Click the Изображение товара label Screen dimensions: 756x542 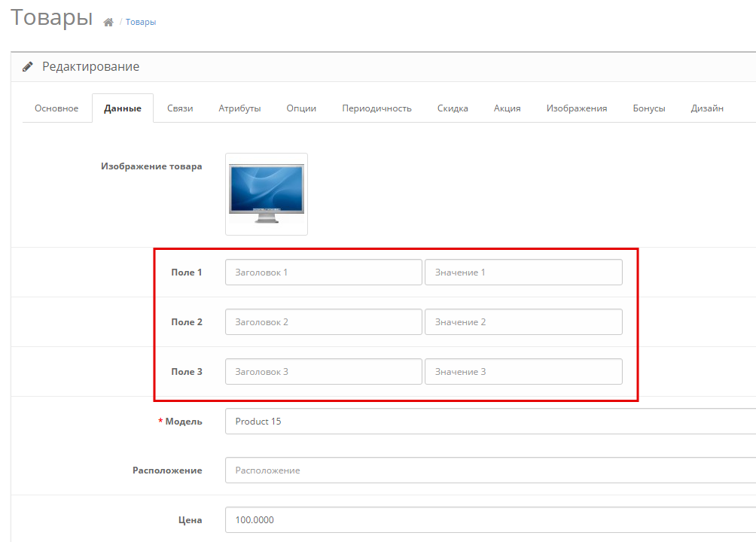(151, 166)
